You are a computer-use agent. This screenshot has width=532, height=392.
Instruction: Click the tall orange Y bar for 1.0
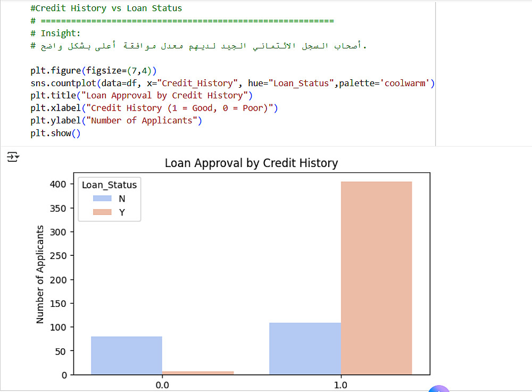point(376,278)
